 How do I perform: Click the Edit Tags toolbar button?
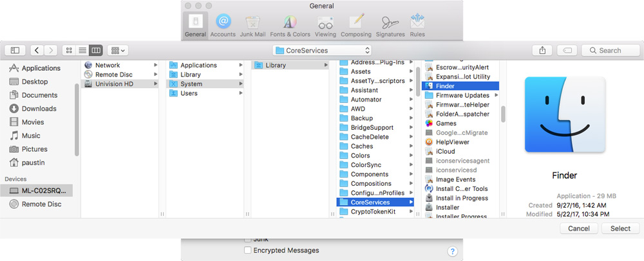coord(567,50)
